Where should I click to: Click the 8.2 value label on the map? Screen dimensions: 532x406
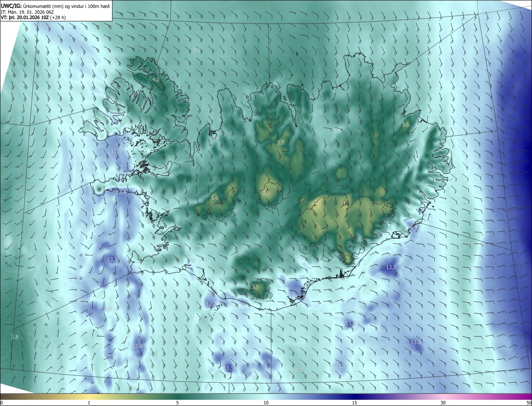(x=299, y=370)
